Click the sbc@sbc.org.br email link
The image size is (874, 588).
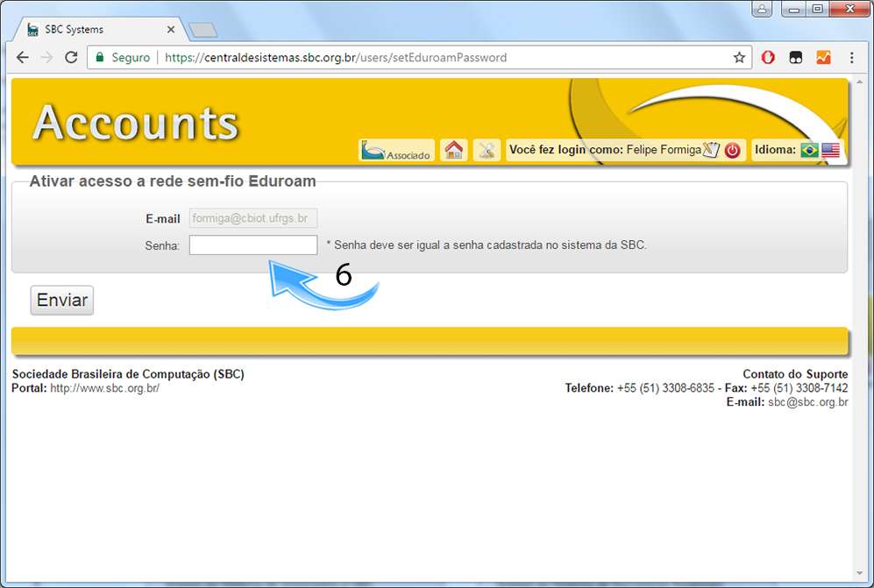coord(808,402)
